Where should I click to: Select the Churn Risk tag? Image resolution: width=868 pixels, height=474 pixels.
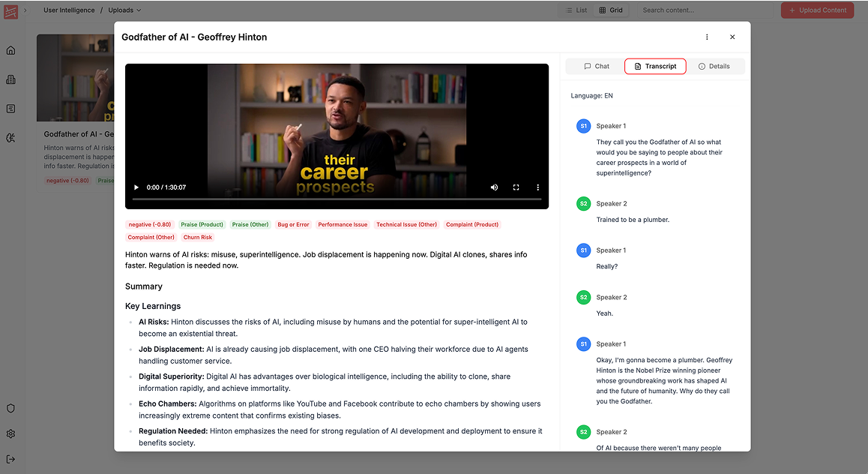(x=197, y=237)
